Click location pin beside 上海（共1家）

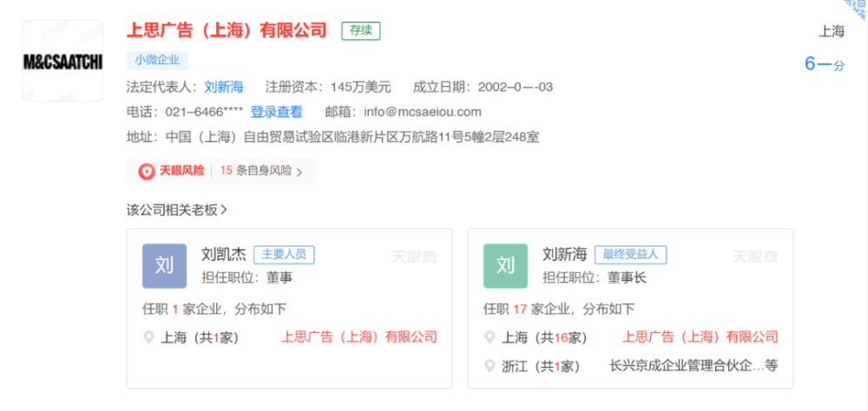pyautogui.click(x=148, y=337)
